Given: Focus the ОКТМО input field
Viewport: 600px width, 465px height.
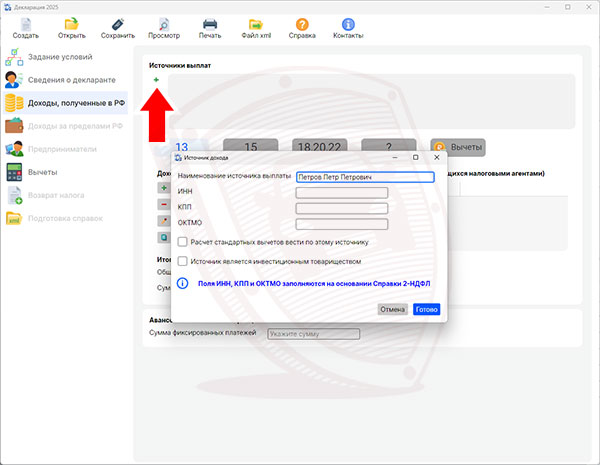Looking at the screenshot, I should [341, 222].
